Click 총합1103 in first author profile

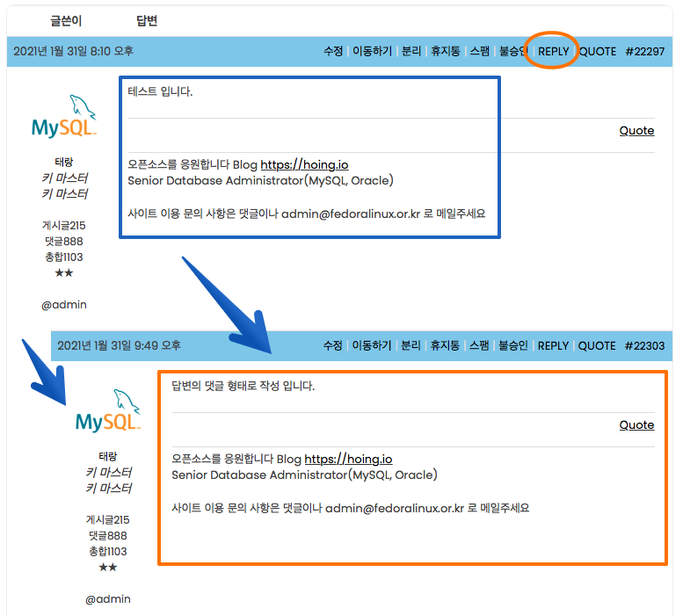click(x=63, y=257)
